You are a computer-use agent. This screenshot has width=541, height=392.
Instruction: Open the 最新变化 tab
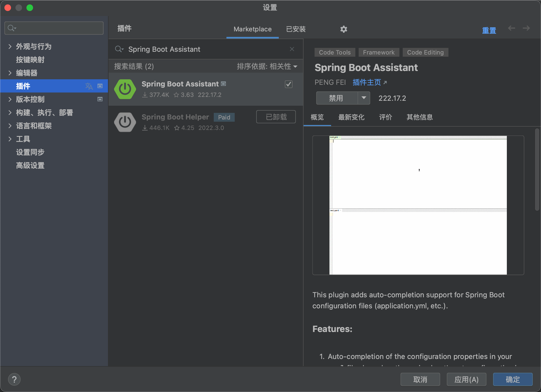pos(351,117)
